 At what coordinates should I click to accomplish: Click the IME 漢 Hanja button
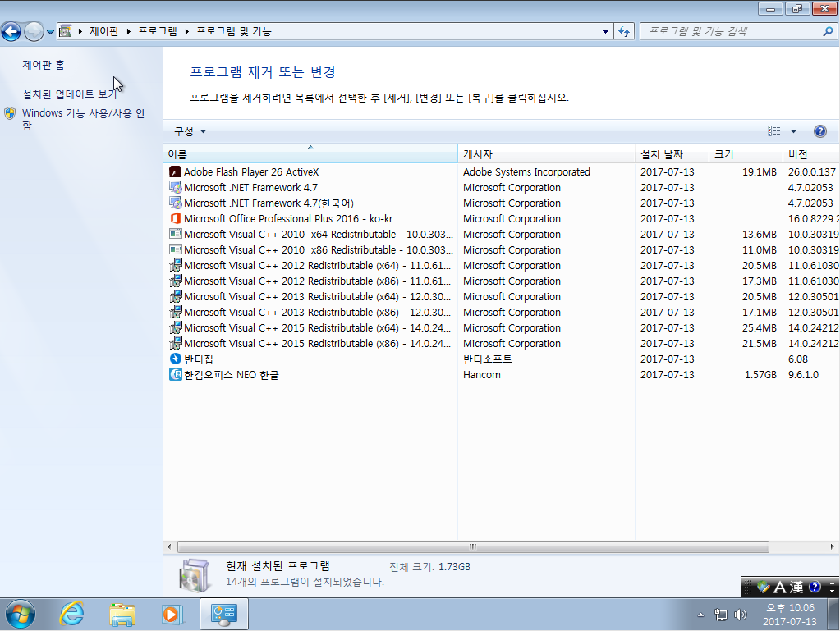pos(796,588)
